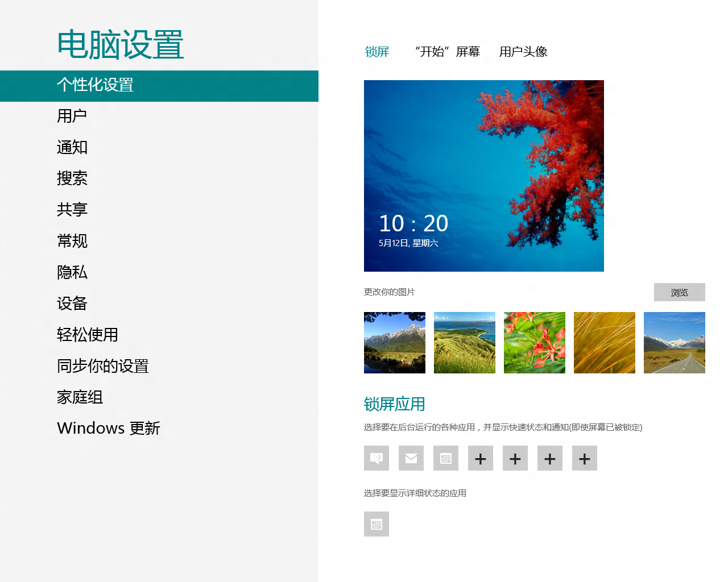Choose the Calendar icon under 选择要显示详细状态的应用
728x582 pixels.
click(x=377, y=524)
